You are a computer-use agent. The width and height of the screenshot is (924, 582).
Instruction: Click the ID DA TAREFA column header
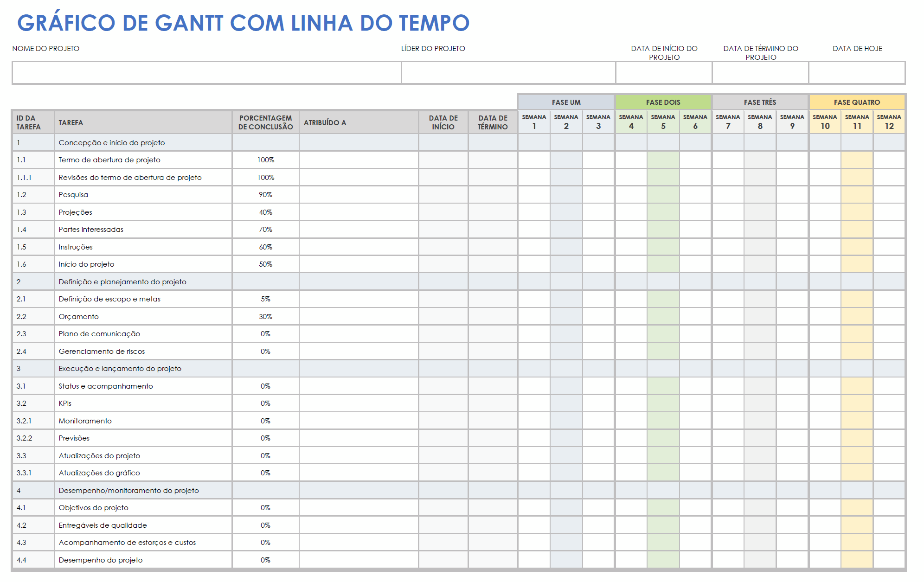click(33, 122)
